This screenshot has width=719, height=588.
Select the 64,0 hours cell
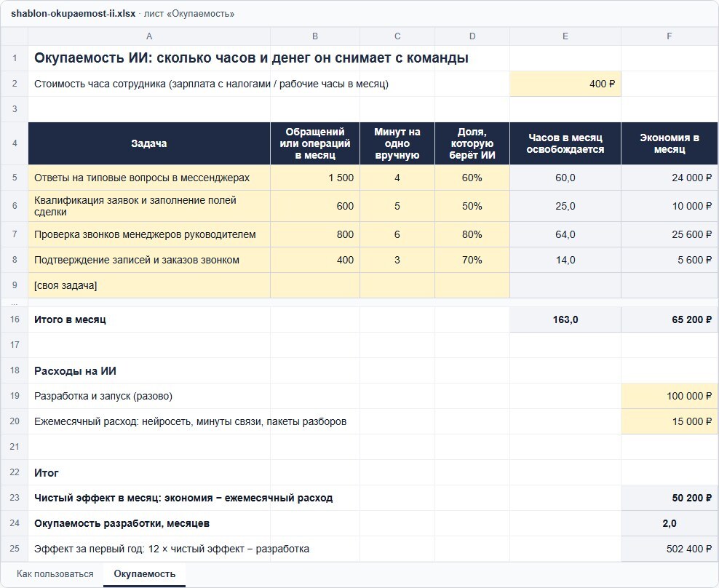click(565, 234)
